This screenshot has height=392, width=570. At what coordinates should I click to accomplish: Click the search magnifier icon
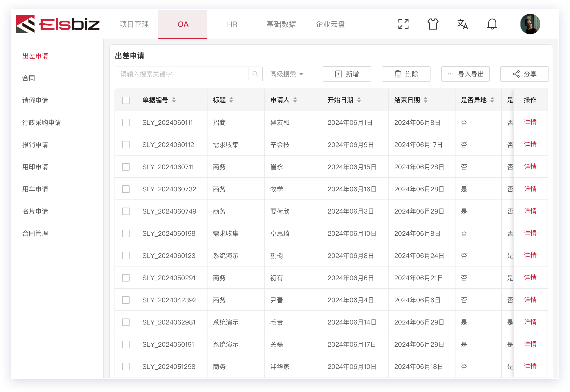255,74
